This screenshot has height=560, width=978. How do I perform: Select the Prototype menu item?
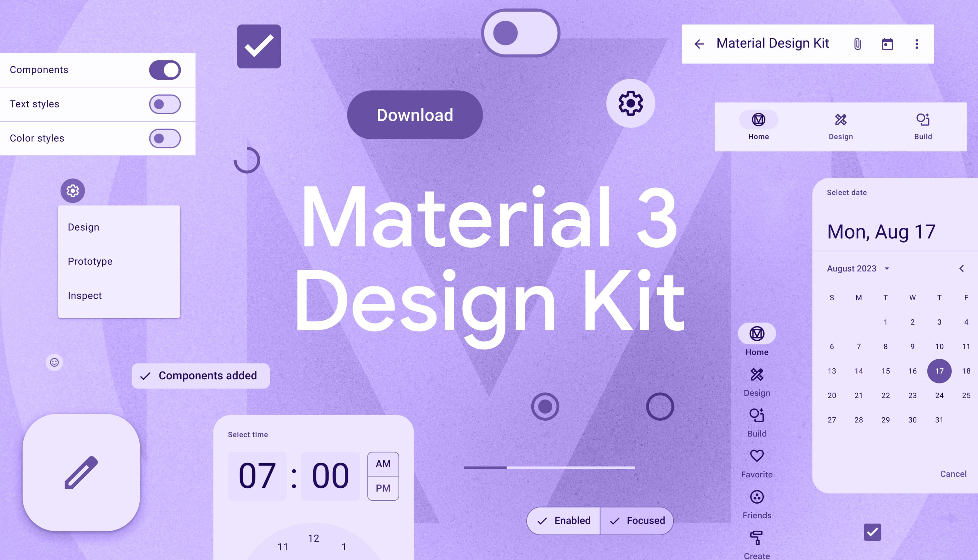90,261
